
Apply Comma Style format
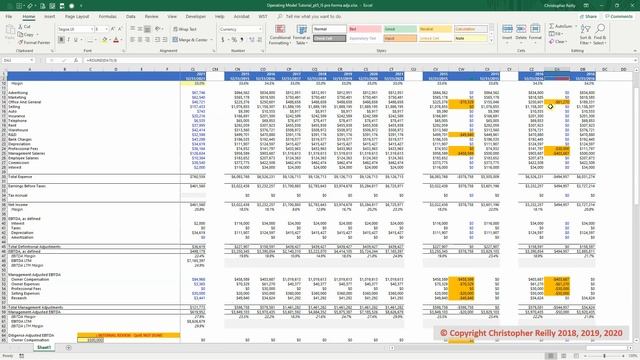242,40
